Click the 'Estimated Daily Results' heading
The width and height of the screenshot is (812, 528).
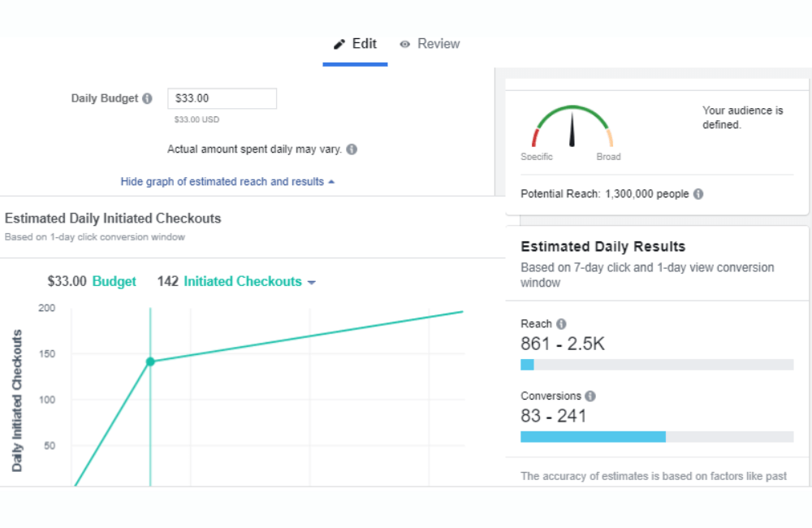coord(603,247)
